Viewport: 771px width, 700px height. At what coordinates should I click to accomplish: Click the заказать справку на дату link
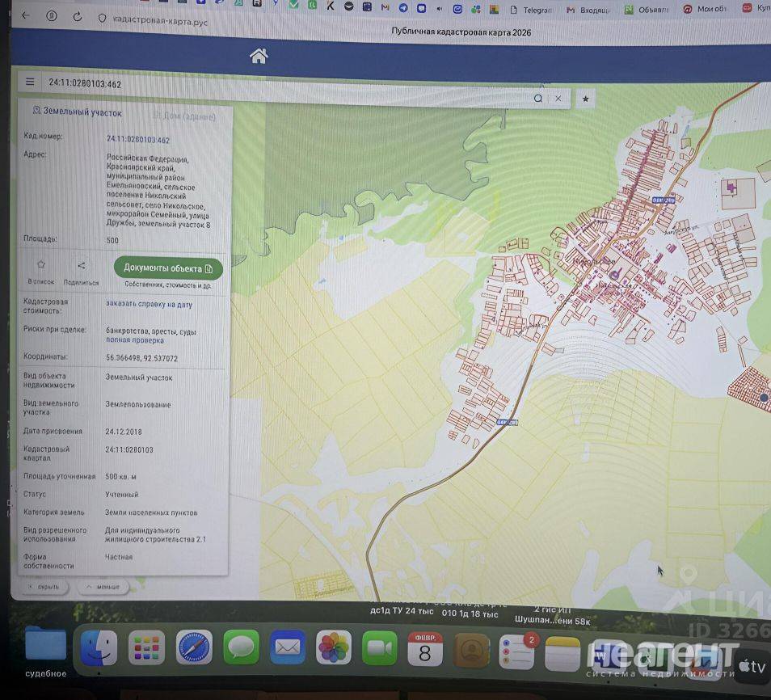pos(149,304)
